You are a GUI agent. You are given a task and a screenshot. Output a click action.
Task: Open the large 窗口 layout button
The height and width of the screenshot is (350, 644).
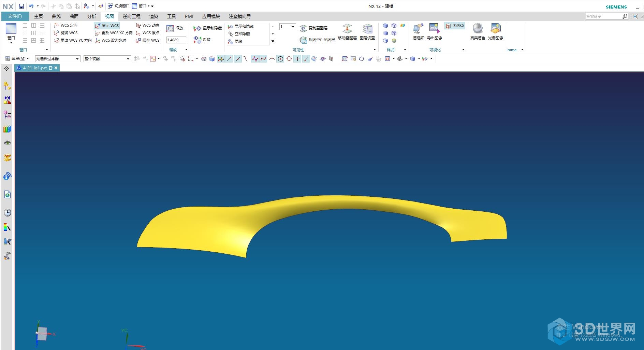(11, 33)
